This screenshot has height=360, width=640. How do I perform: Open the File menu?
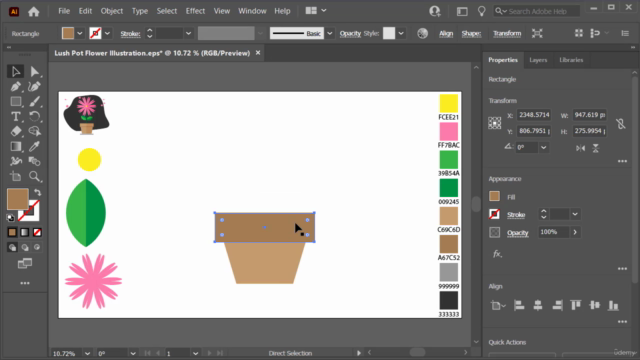[x=64, y=11]
